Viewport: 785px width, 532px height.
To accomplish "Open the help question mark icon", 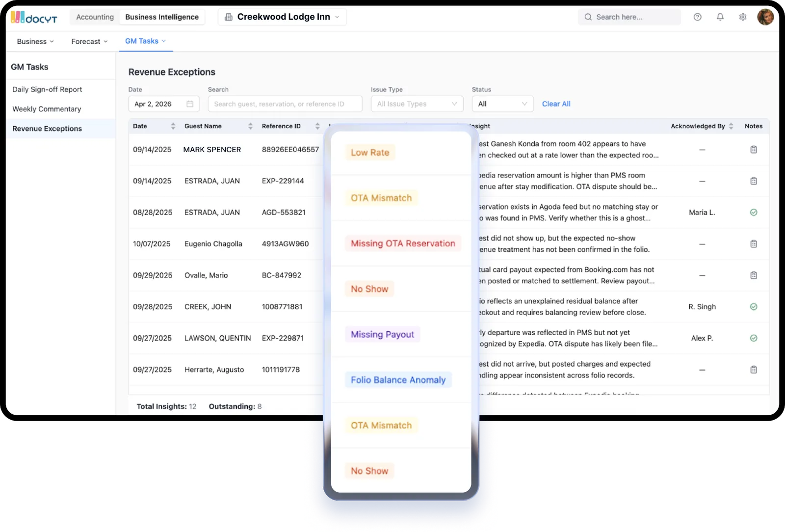I will pos(697,17).
